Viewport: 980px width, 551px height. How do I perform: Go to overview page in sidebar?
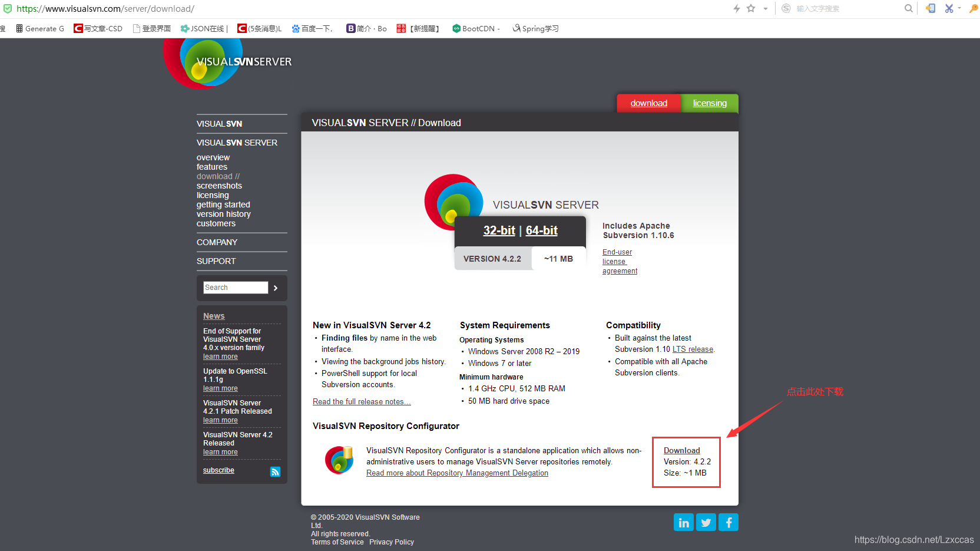click(213, 157)
